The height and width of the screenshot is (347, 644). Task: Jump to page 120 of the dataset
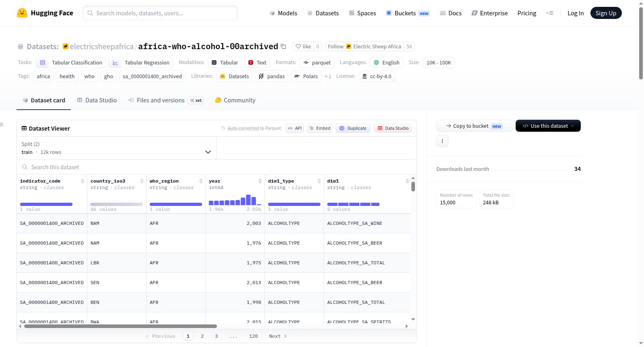point(253,336)
